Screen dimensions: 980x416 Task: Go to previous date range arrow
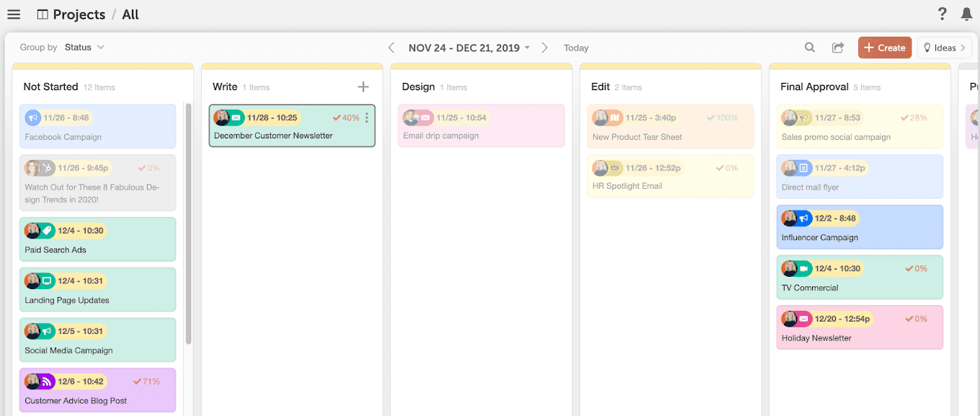pos(391,48)
